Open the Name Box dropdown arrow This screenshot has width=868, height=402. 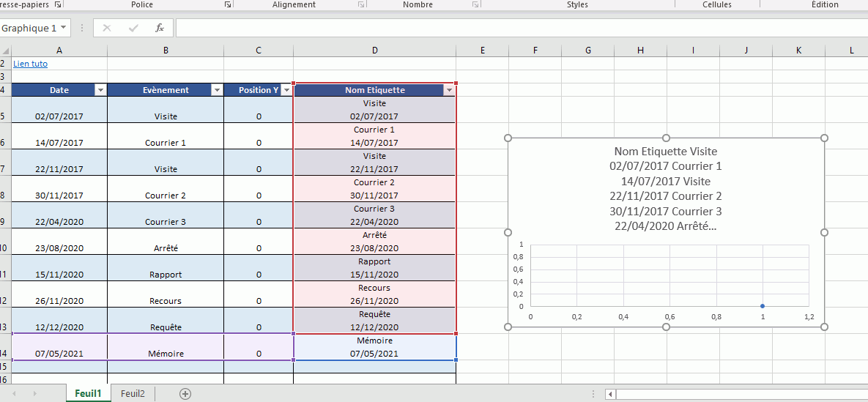64,28
